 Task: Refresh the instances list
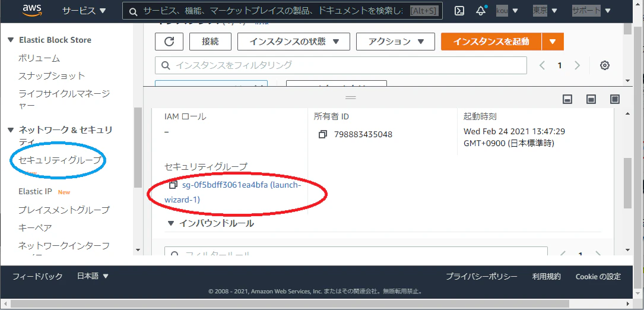coord(169,42)
